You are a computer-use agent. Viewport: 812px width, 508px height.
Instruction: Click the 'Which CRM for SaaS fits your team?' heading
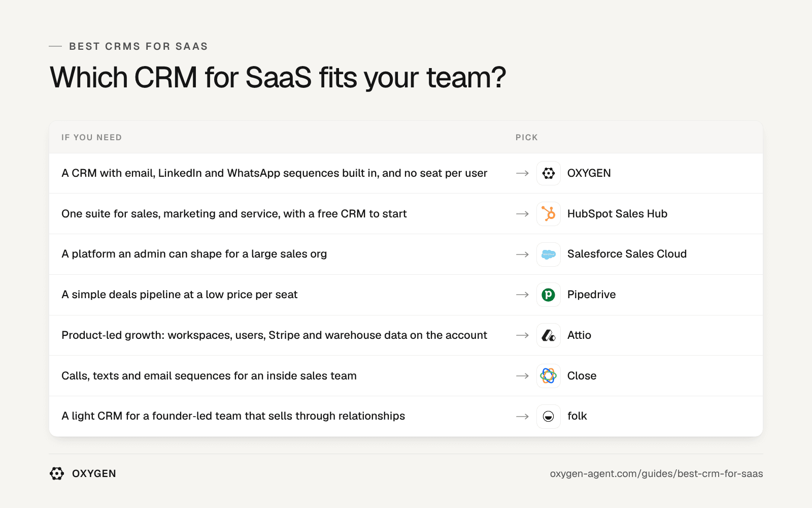click(278, 78)
